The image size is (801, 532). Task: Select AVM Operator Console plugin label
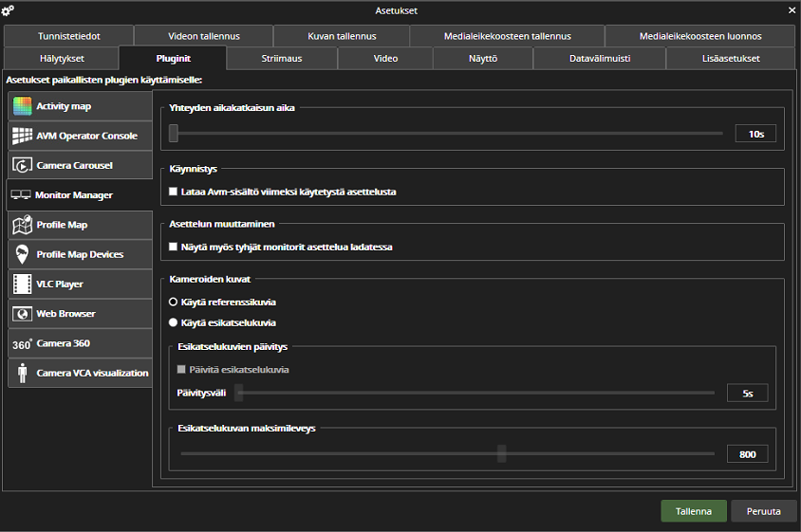[87, 136]
